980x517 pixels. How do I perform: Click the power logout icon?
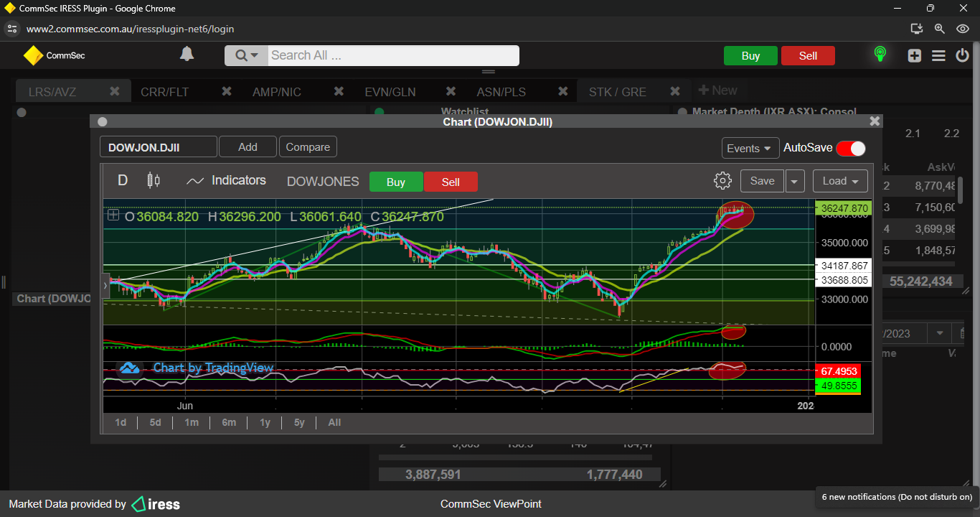[962, 55]
